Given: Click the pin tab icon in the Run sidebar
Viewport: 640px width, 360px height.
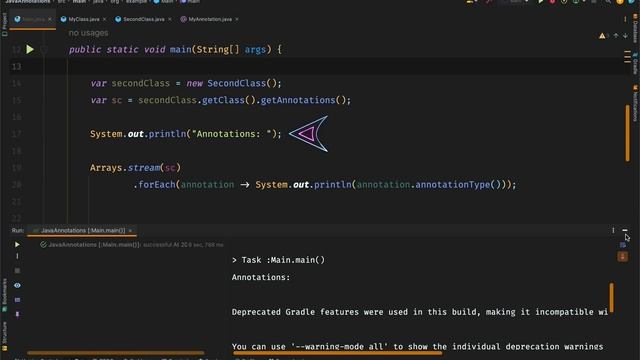Looking at the screenshot, I should (x=17, y=314).
